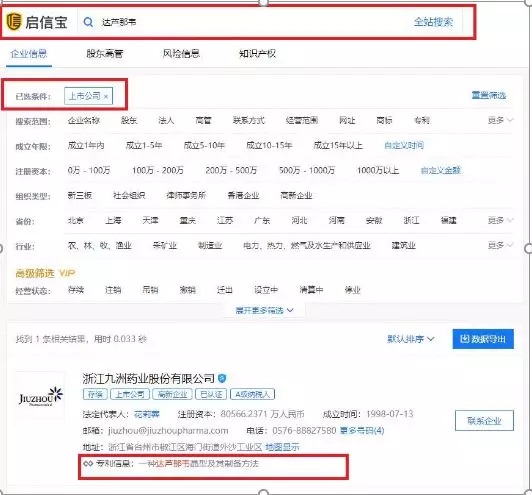
Task: Switch to the 风险信息 tab
Action: coord(181,54)
